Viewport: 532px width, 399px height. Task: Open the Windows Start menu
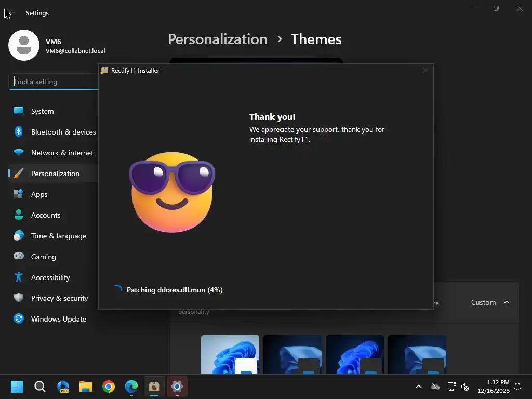tap(17, 387)
